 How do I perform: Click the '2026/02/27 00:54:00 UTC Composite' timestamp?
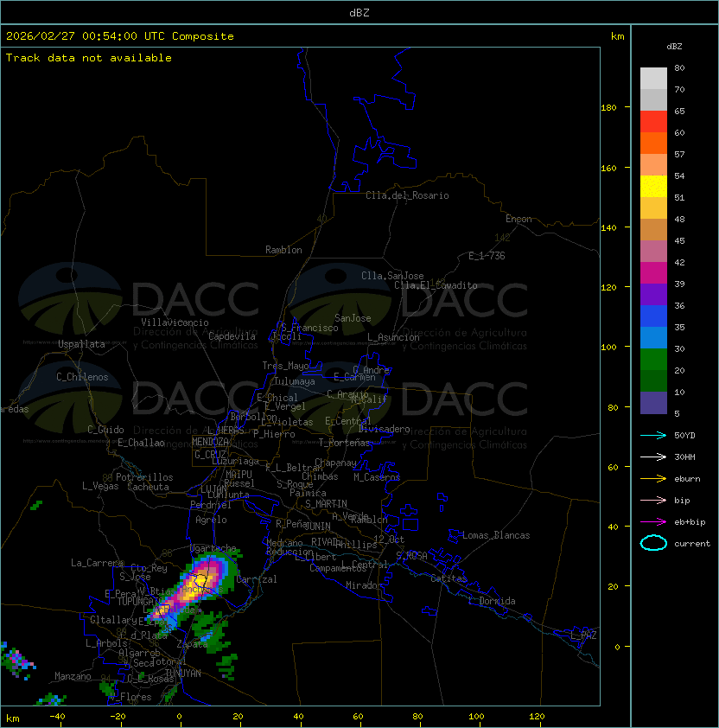120,36
